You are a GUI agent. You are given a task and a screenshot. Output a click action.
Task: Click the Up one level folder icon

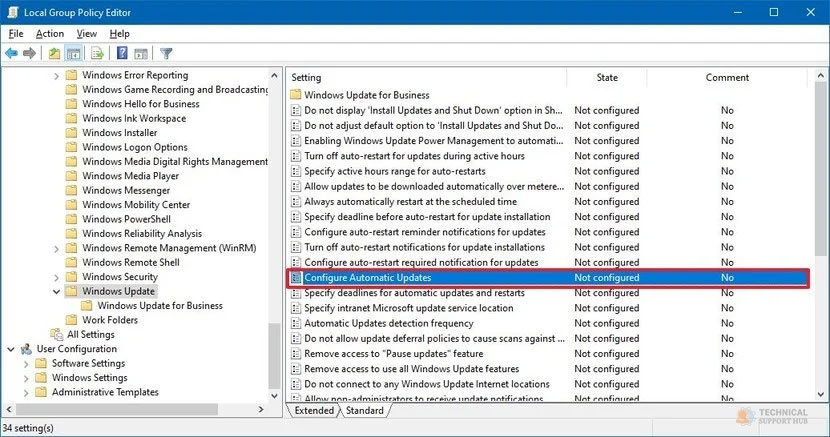tap(54, 53)
